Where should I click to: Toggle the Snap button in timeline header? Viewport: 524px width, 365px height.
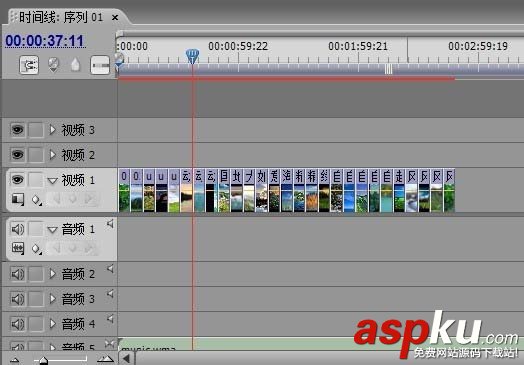point(29,65)
